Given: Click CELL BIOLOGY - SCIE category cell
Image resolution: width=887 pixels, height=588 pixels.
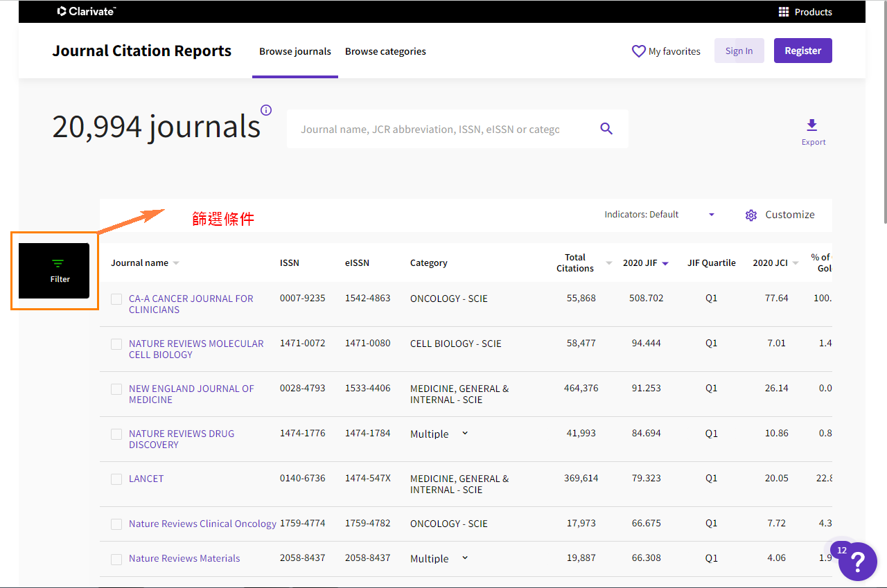Looking at the screenshot, I should coord(455,344).
